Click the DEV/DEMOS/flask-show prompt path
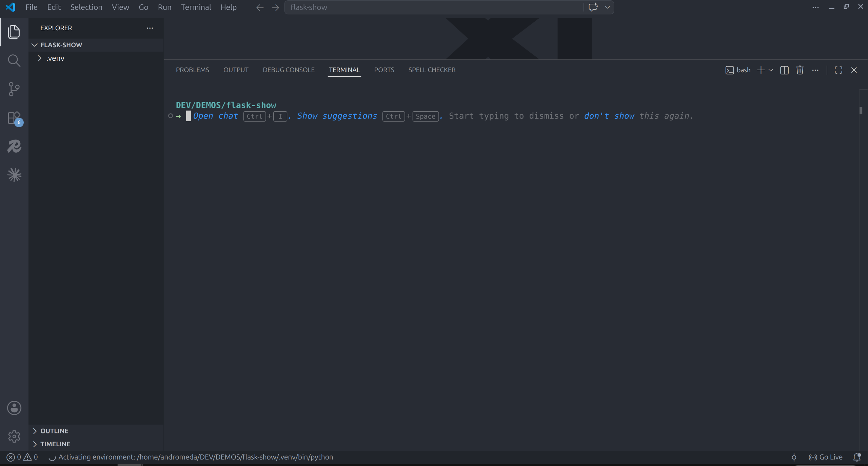This screenshot has height=466, width=868. (226, 105)
